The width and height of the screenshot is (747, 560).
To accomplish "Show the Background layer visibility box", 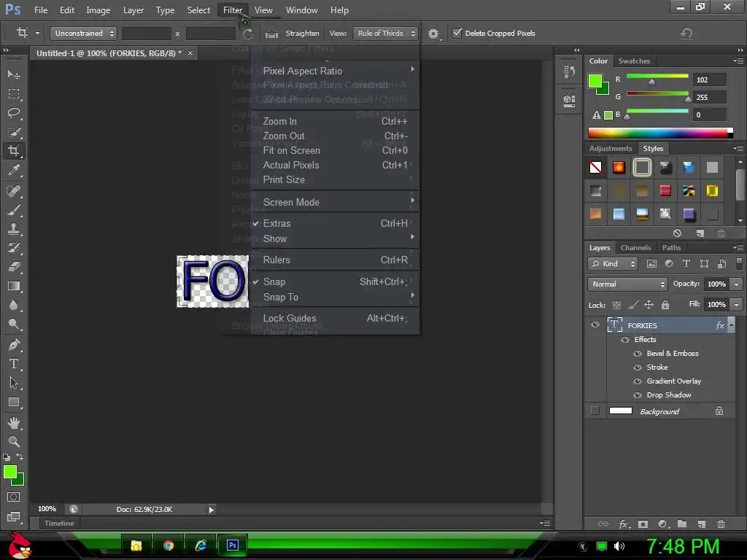I will pos(595,411).
